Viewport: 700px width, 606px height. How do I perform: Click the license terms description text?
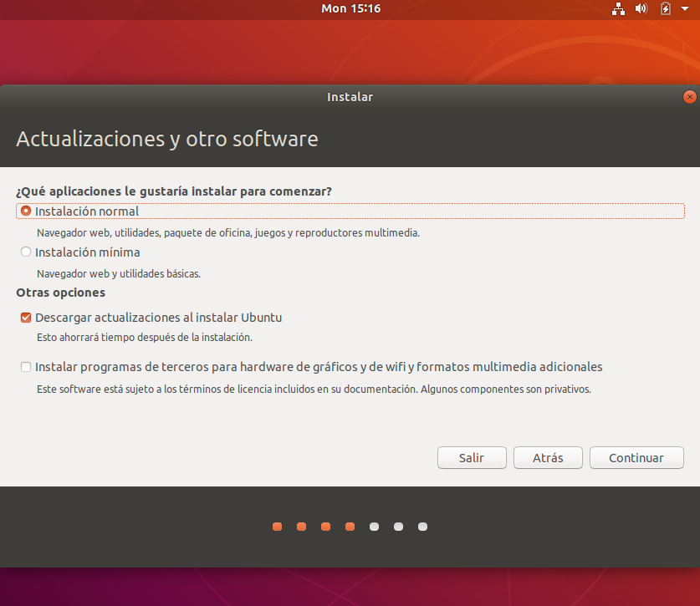[x=314, y=390]
